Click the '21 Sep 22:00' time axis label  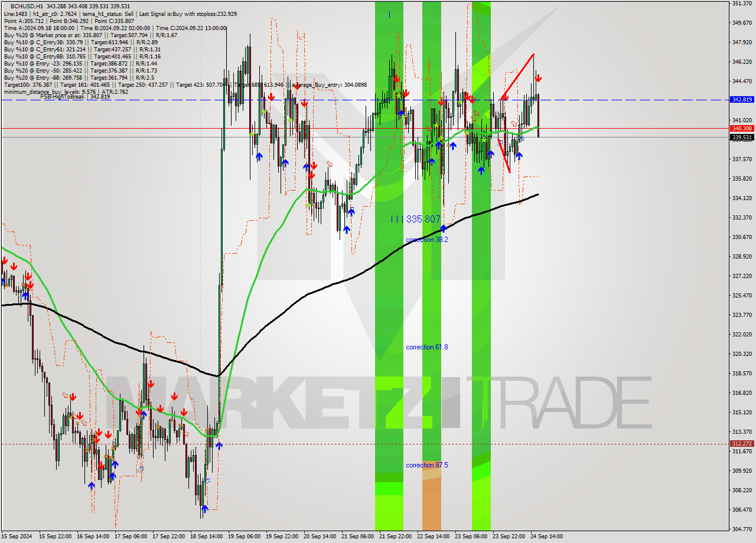[394, 537]
